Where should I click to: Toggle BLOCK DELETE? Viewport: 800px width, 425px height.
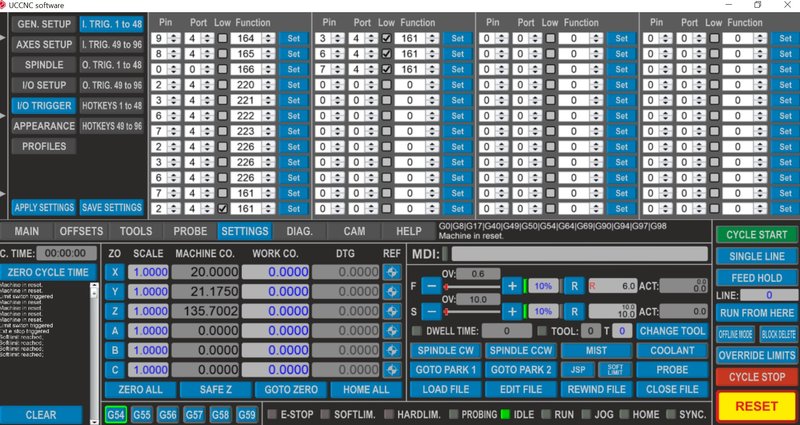pyautogui.click(x=778, y=335)
